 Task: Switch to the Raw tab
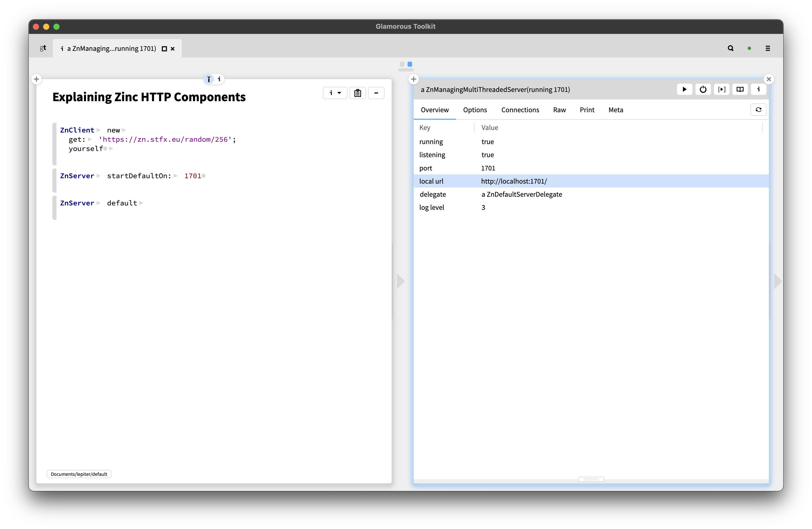pos(559,110)
